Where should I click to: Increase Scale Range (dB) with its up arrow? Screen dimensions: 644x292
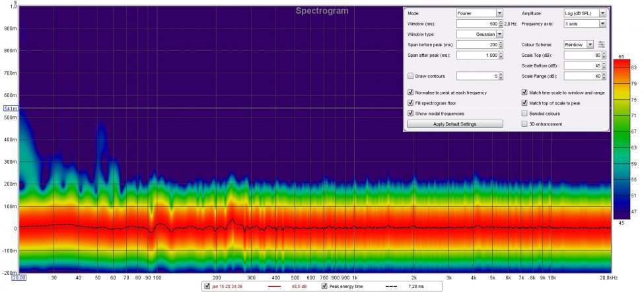(604, 75)
